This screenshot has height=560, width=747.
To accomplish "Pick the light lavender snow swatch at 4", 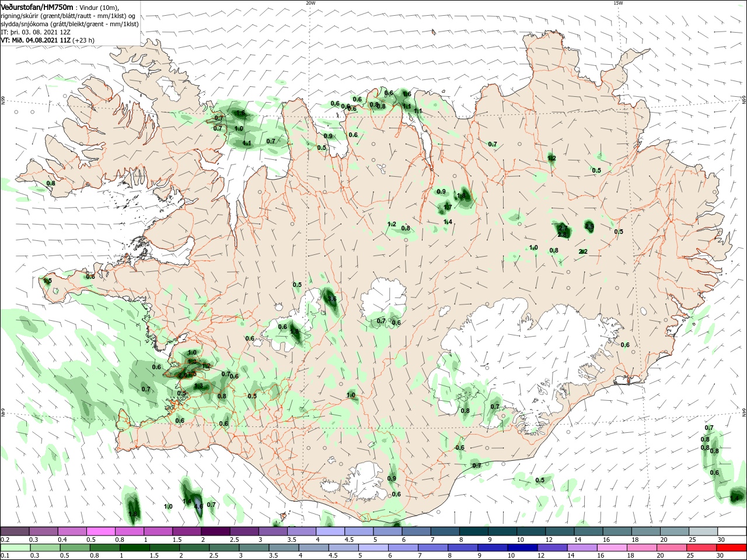I will (331, 531).
